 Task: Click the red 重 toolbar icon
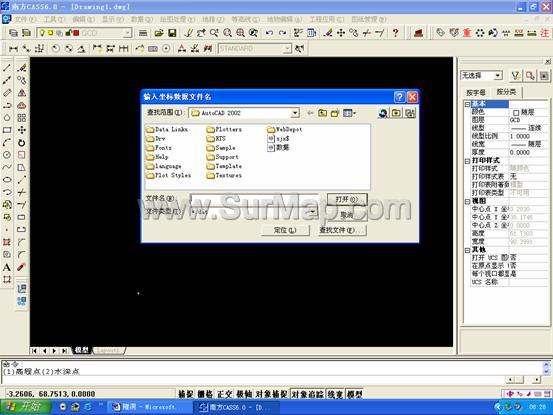467,33
